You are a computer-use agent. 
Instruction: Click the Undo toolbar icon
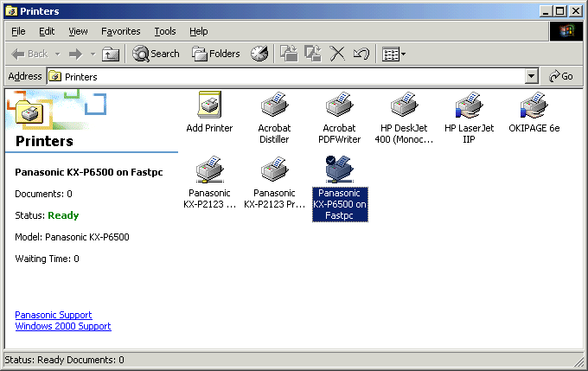pos(361,54)
